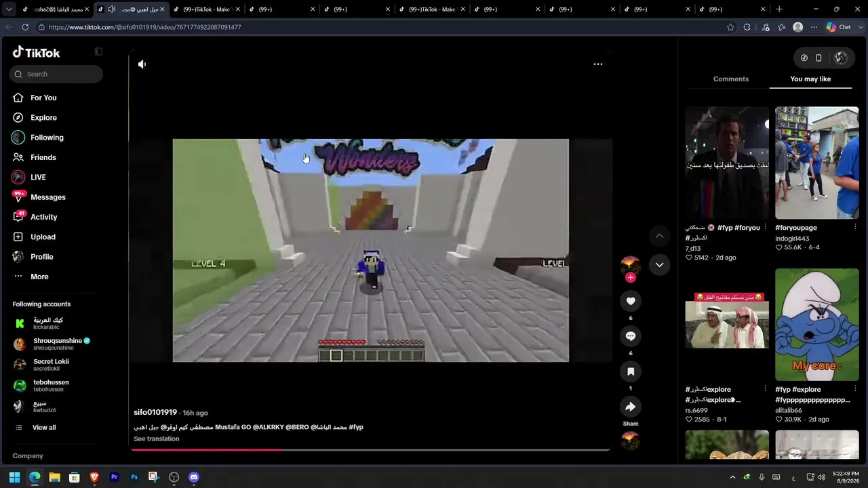Viewport: 868px width, 488px height.
Task: Go back with the browser back arrow
Action: (x=9, y=27)
